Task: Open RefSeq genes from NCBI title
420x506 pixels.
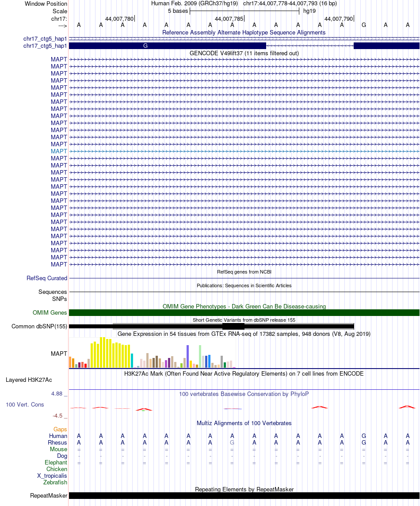Action: (x=244, y=272)
